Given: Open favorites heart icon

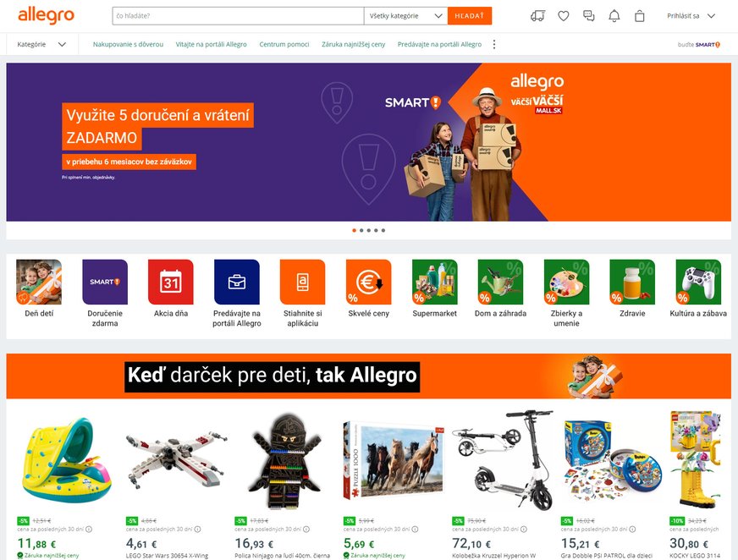Looking at the screenshot, I should (564, 16).
